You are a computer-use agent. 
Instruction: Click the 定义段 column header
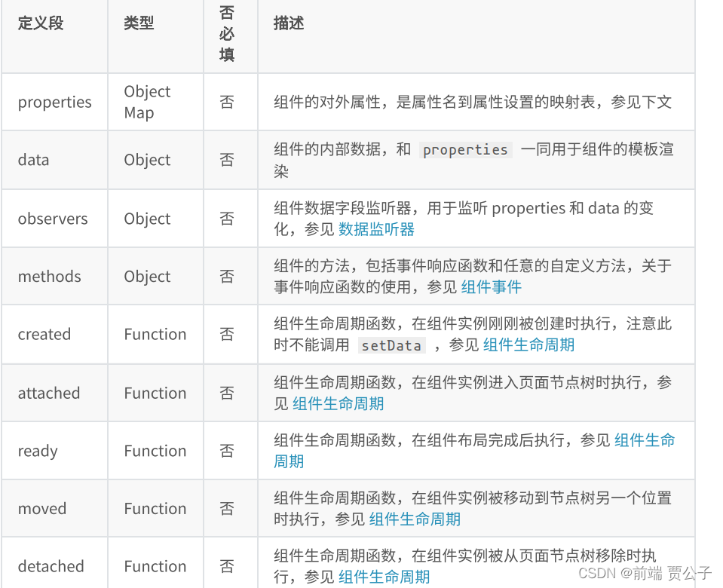tap(54, 36)
